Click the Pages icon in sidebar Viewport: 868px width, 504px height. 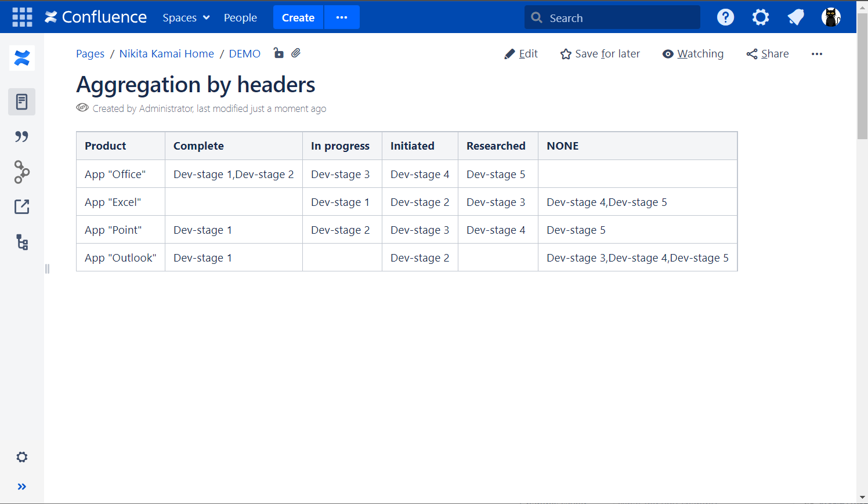coord(22,102)
